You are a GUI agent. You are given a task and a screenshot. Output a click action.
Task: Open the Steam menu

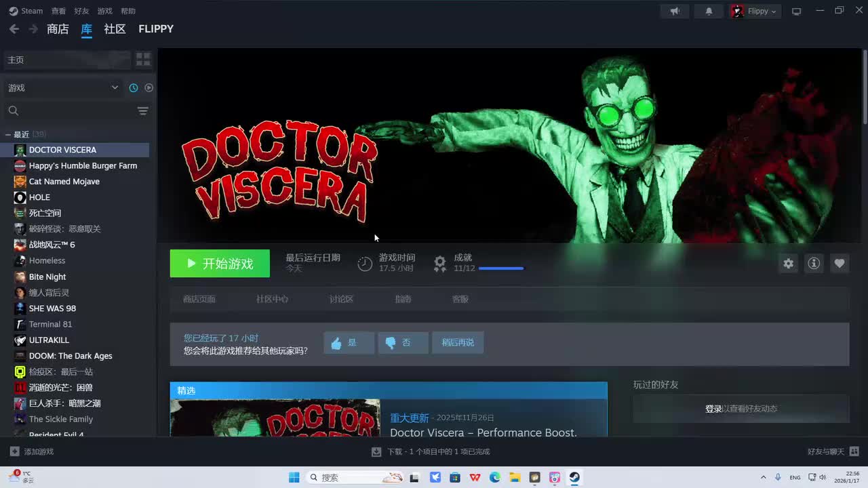coord(32,11)
